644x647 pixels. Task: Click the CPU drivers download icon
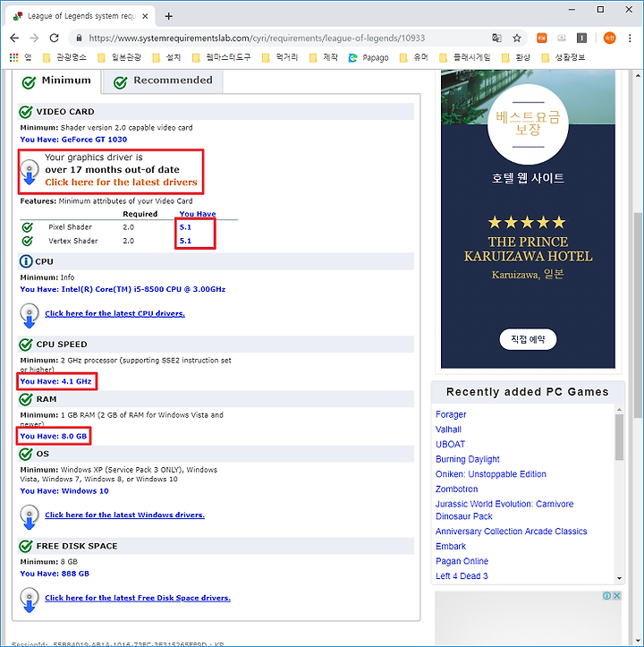coord(30,316)
